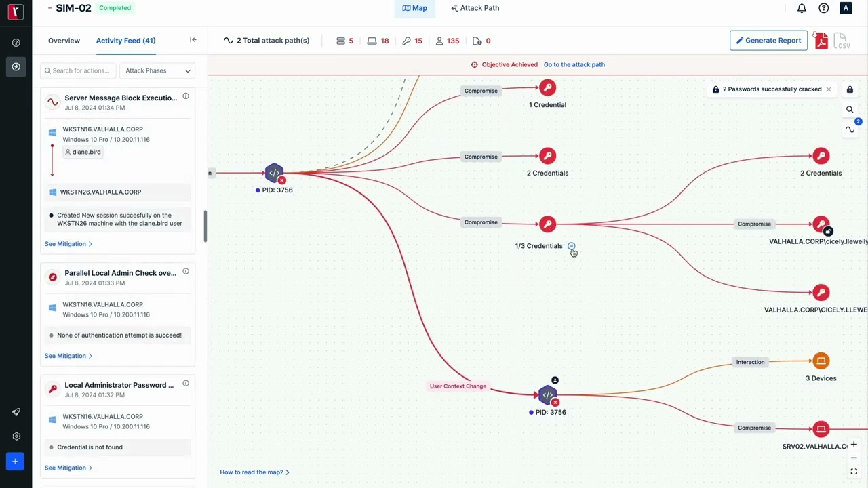Image resolution: width=868 pixels, height=488 pixels.
Task: Click the users count 135 indicator
Action: [x=448, y=41]
